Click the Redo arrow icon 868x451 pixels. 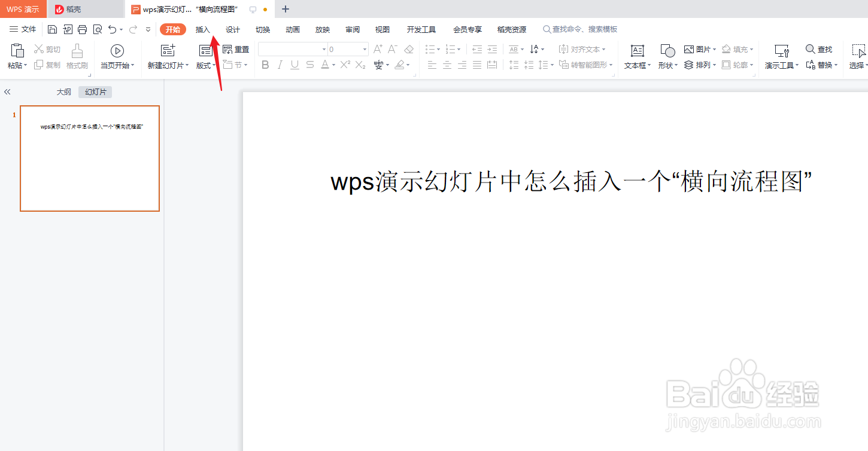click(133, 29)
